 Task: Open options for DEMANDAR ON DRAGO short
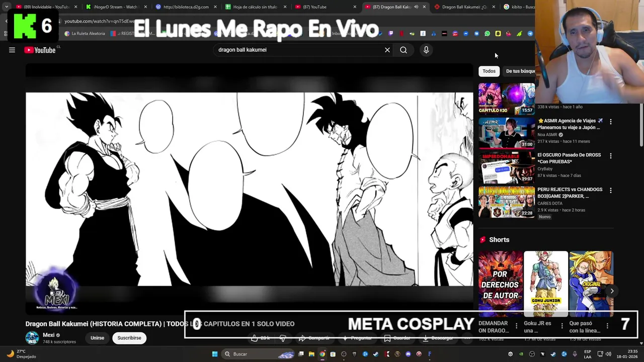pos(516,326)
